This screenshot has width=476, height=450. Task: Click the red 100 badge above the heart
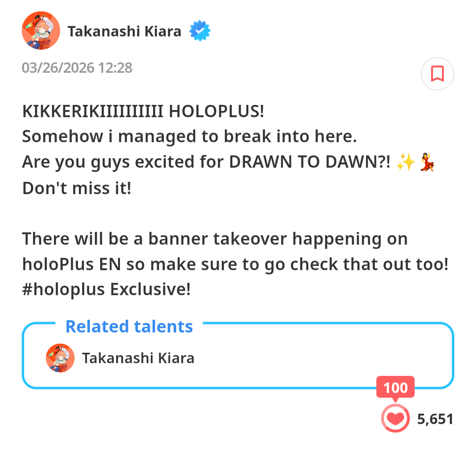(395, 388)
